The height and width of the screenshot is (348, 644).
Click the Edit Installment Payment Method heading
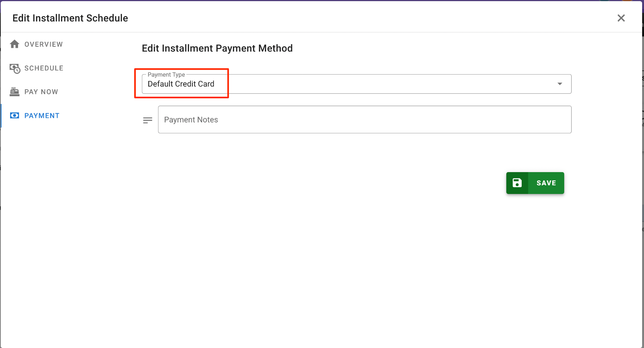(217, 49)
